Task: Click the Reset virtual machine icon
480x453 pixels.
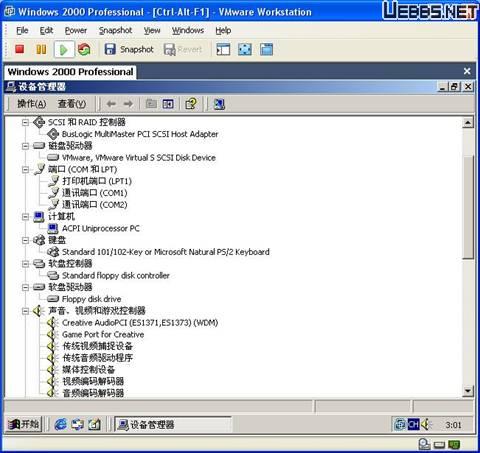Action: point(84,49)
